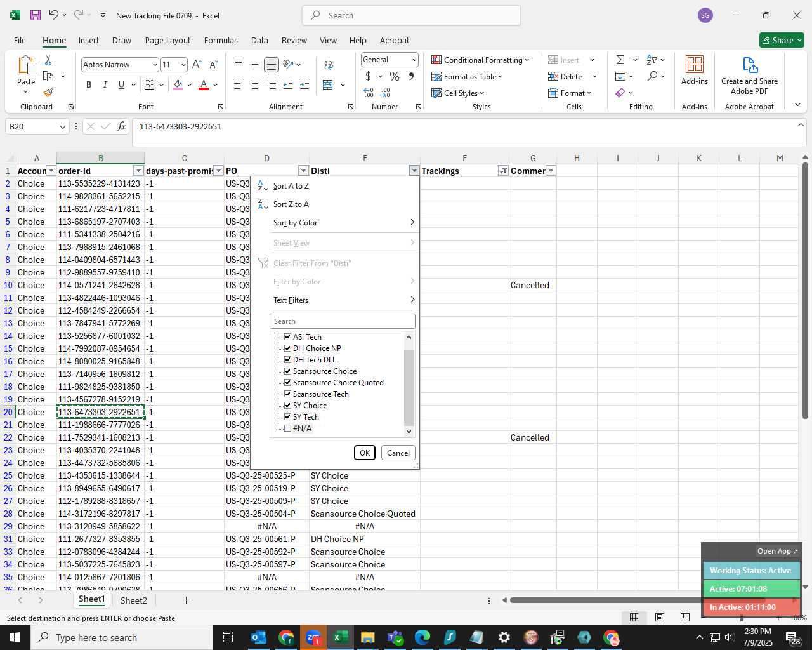Viewport: 812px width, 650px height.
Task: Uncheck the SY Tech checkbox
Action: pos(287,416)
